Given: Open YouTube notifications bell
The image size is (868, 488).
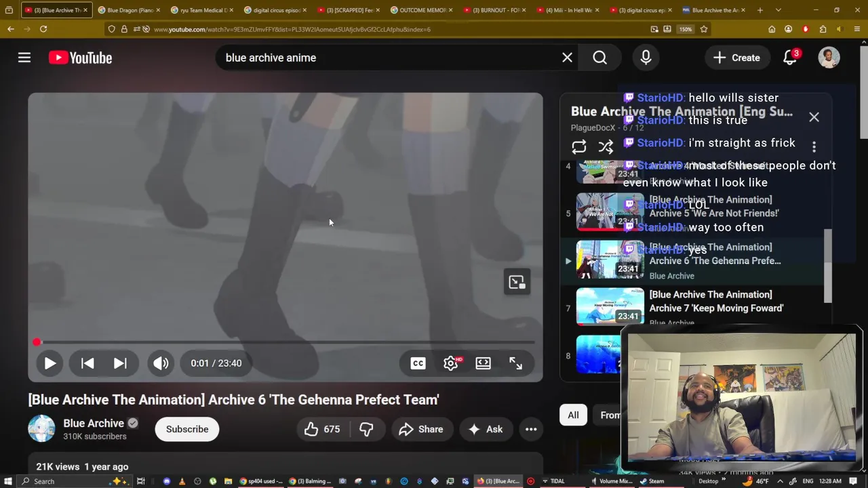Looking at the screenshot, I should (790, 58).
